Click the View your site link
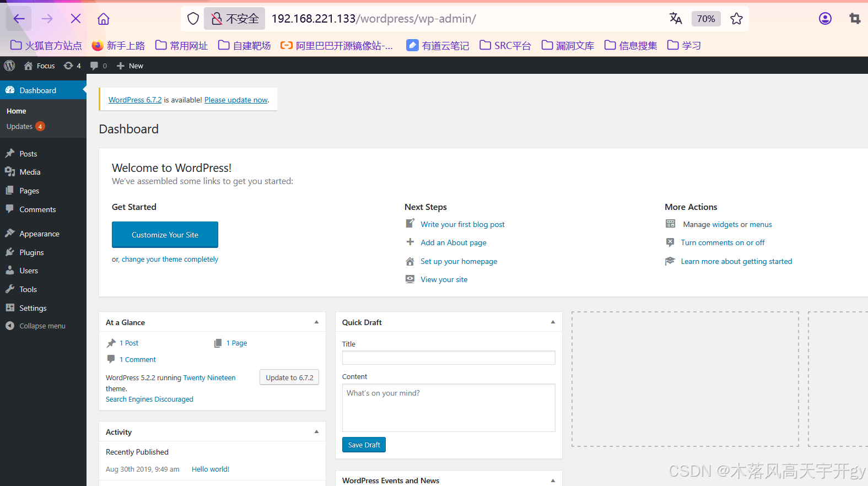The image size is (868, 486). (444, 279)
